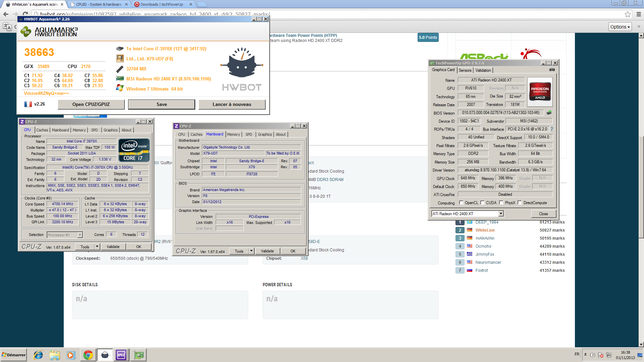The height and width of the screenshot is (362, 644).
Task: Click the Intel Core i7 logo in CPU-Z
Action: (134, 150)
